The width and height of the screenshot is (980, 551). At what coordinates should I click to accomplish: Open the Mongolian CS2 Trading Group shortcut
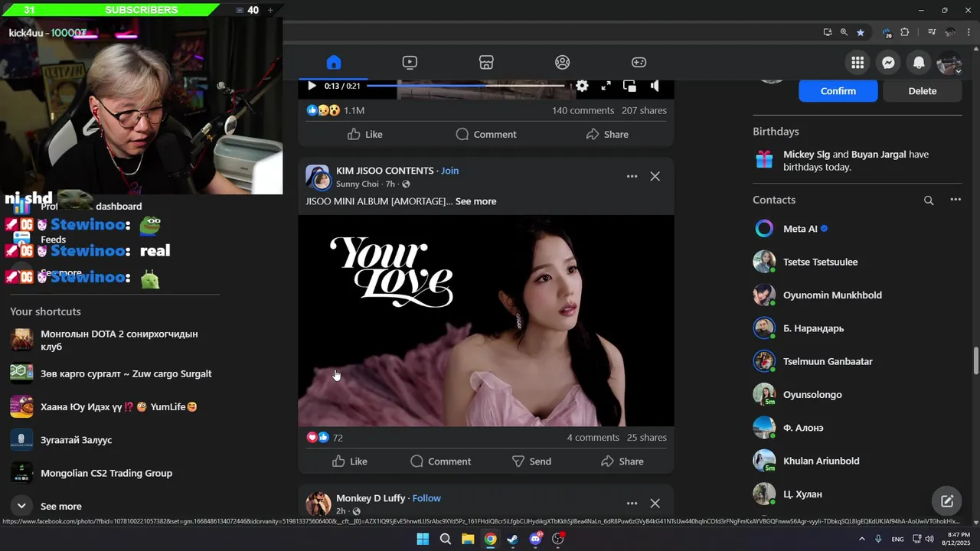(113, 473)
